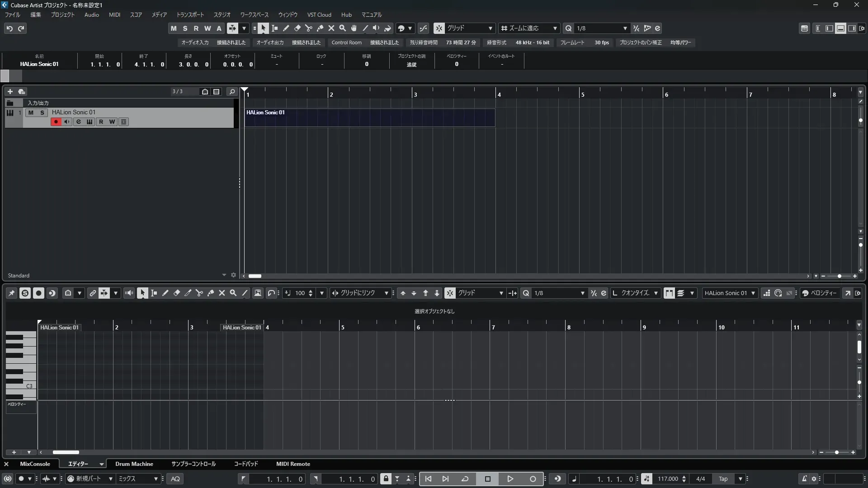Select the Zoom magnifier tool in the top toolbar

343,28
